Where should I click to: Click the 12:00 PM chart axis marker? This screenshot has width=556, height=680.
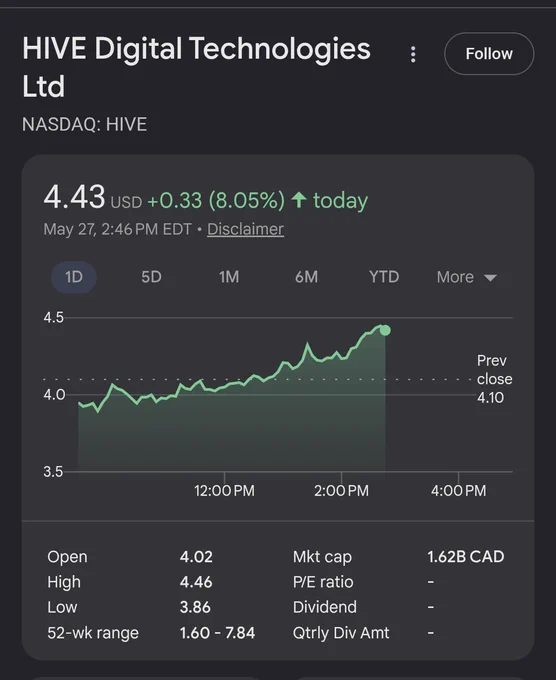tap(224, 490)
